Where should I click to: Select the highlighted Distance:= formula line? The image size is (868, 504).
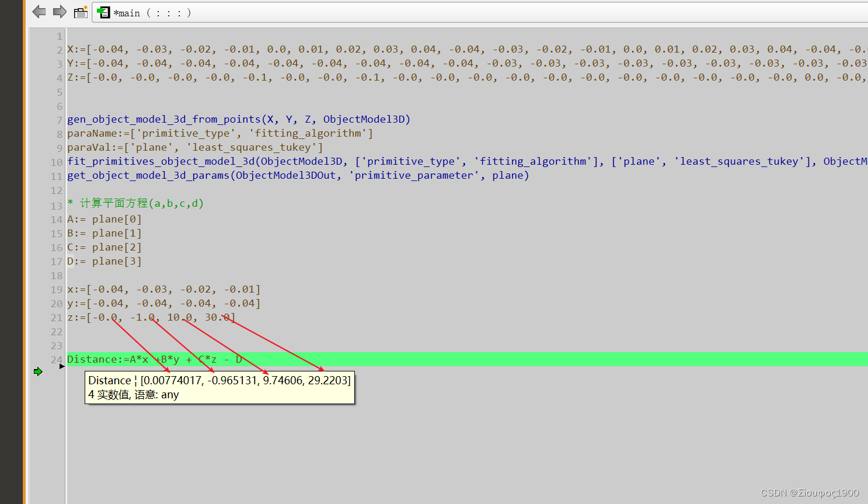(467, 360)
